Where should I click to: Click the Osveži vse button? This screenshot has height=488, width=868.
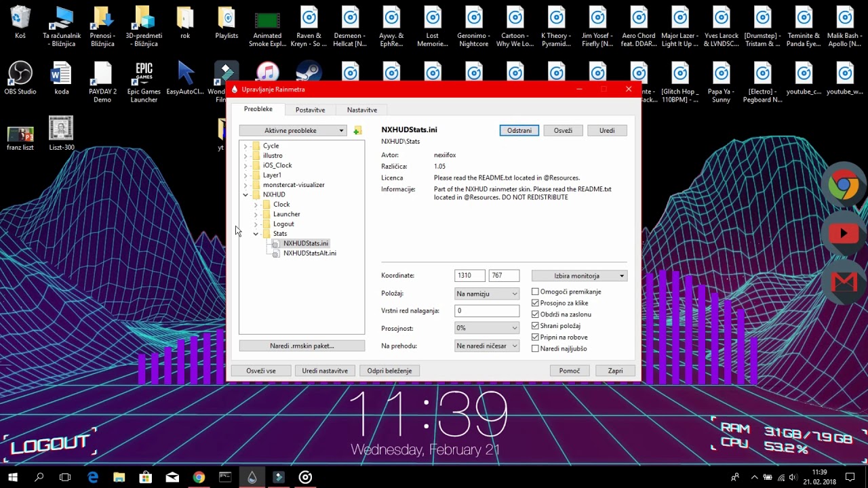point(261,371)
